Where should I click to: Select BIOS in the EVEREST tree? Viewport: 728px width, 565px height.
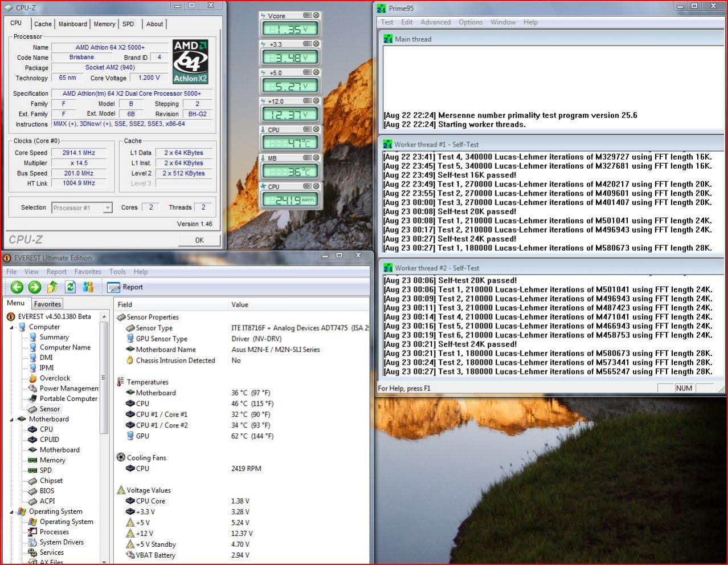click(x=47, y=491)
